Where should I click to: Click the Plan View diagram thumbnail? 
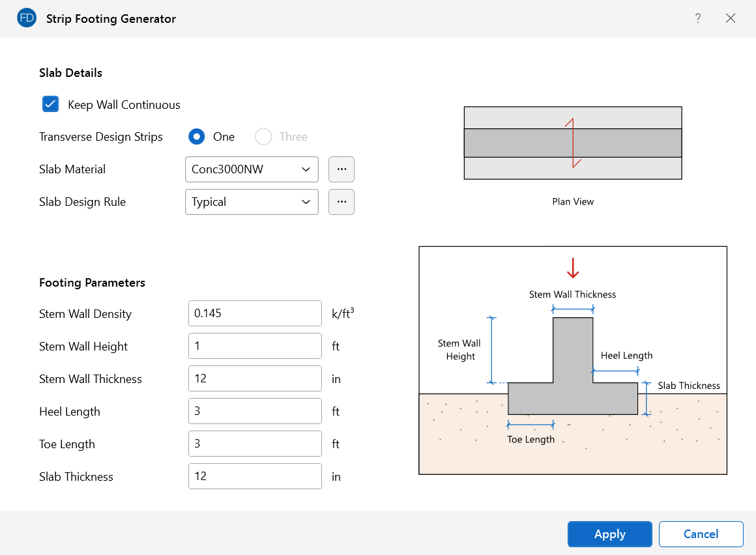coord(573,143)
